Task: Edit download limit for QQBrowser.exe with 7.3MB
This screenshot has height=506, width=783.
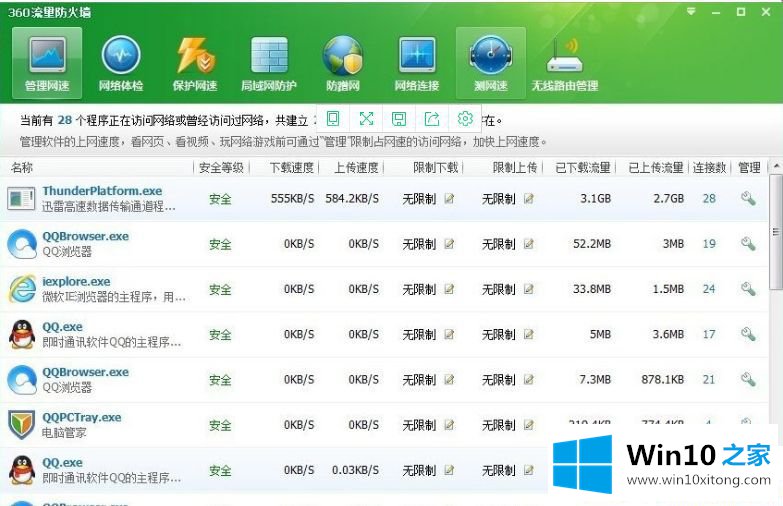Action: point(449,380)
